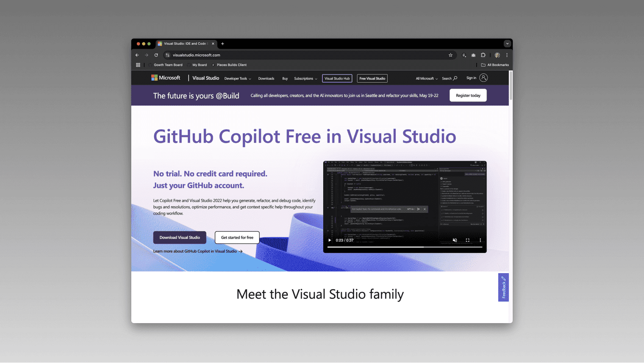
Task: Open the Downloads menu item
Action: (x=266, y=78)
